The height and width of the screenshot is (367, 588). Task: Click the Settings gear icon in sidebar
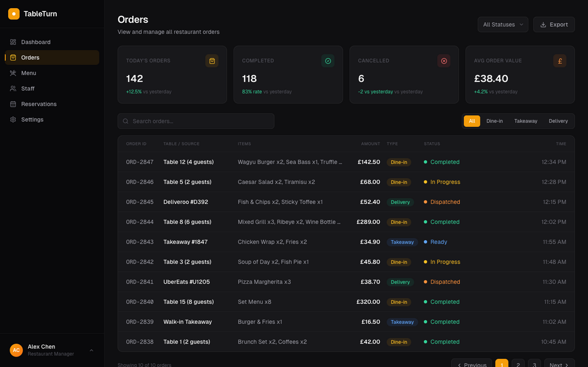pyautogui.click(x=13, y=119)
